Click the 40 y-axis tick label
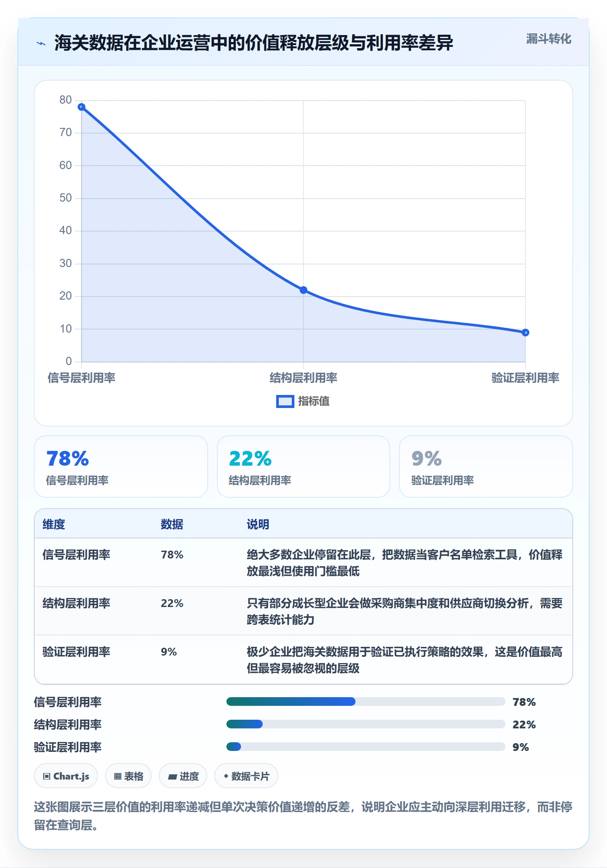Viewport: 607px width, 868px height. tap(65, 230)
